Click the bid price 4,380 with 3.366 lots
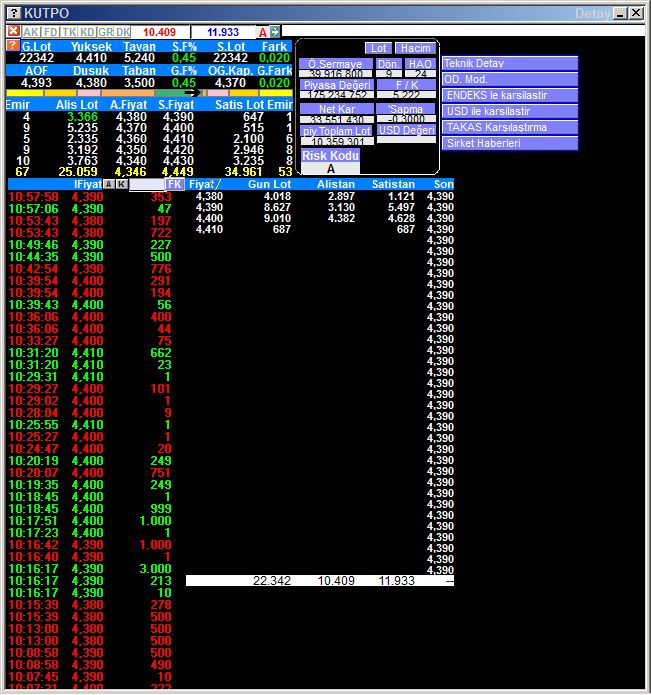Viewport: 651px width, 695px height. tap(131, 117)
